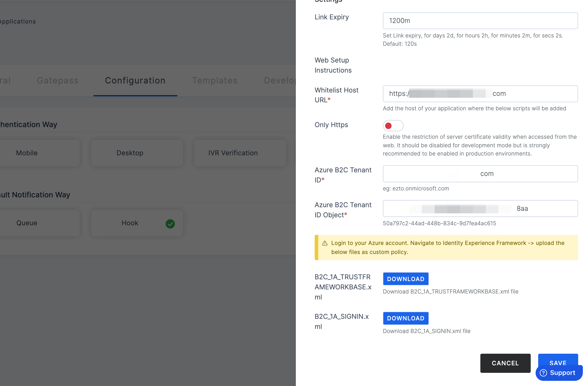Click the Whitelist Host URL field
Screen dimensions: 588x386
tap(480, 94)
